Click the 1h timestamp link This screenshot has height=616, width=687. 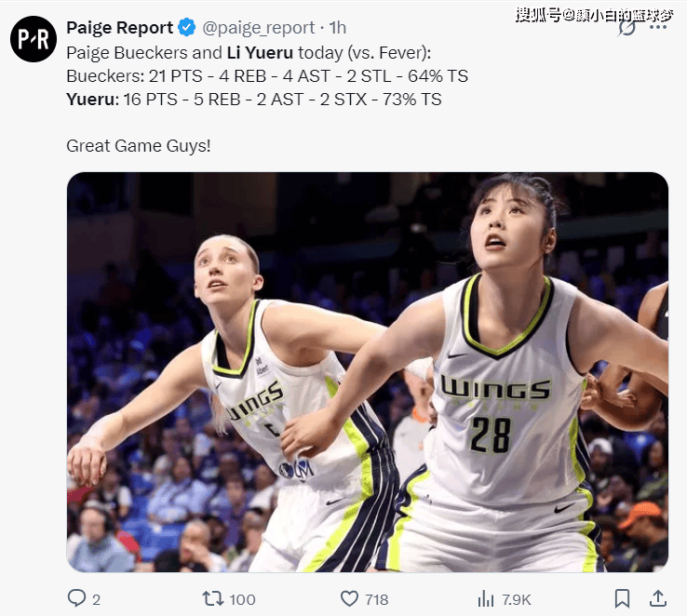(337, 28)
